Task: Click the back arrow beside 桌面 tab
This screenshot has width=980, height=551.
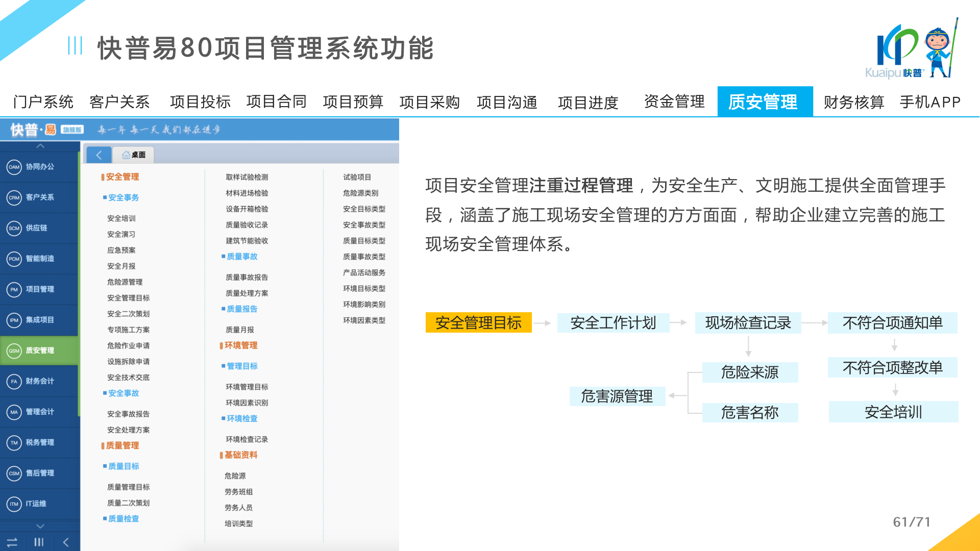Action: point(99,155)
